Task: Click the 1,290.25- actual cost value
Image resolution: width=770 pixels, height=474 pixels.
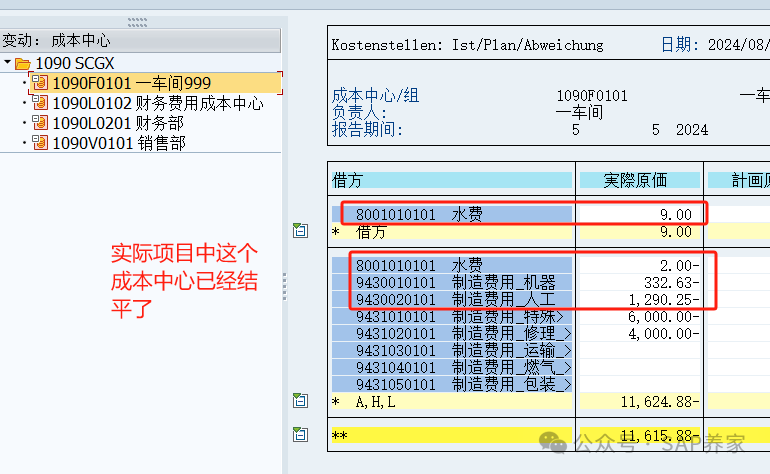Action: coord(664,299)
